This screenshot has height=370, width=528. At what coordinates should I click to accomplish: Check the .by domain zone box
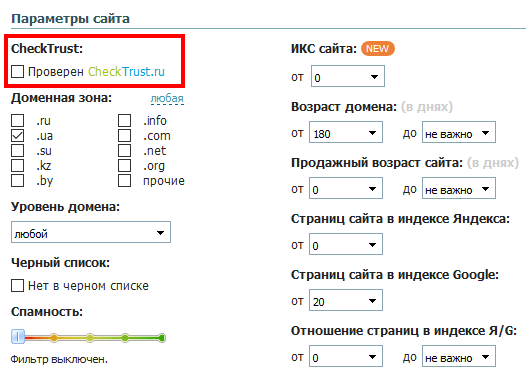(18, 180)
